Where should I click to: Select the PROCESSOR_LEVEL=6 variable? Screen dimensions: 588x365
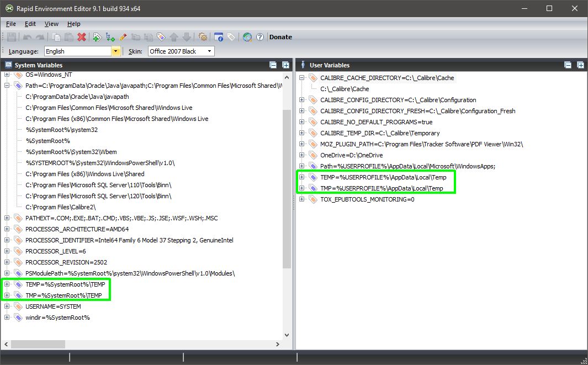click(56, 251)
